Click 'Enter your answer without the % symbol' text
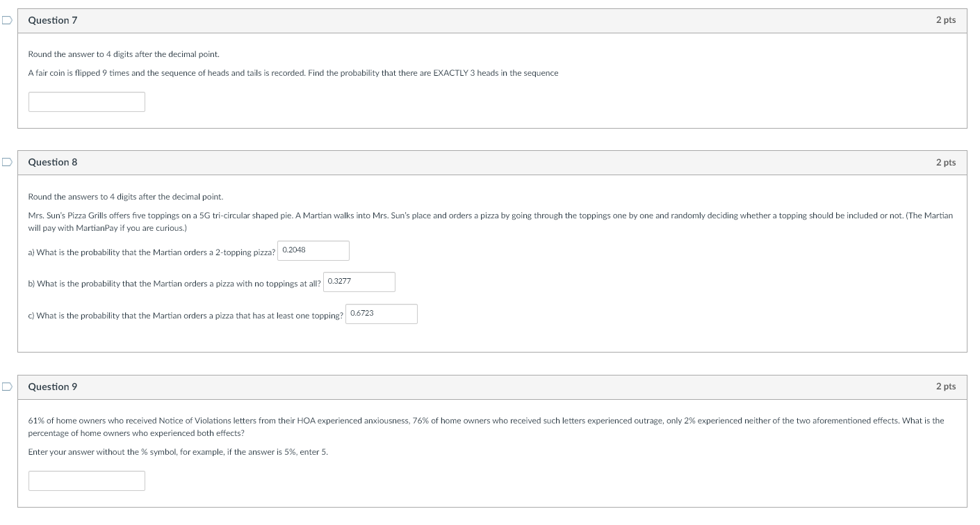Screen dimensions: 980x525 coord(179,452)
